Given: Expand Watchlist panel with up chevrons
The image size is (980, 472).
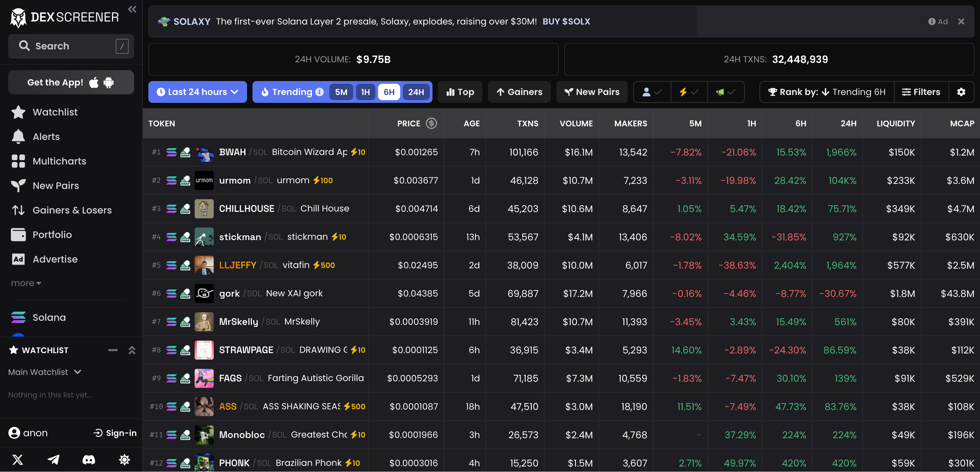Looking at the screenshot, I should click(x=132, y=350).
